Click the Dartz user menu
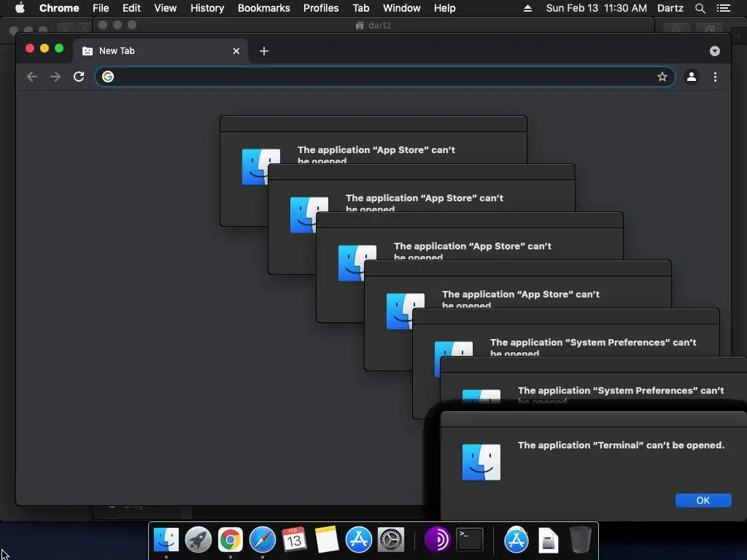747x560 pixels. coord(670,8)
